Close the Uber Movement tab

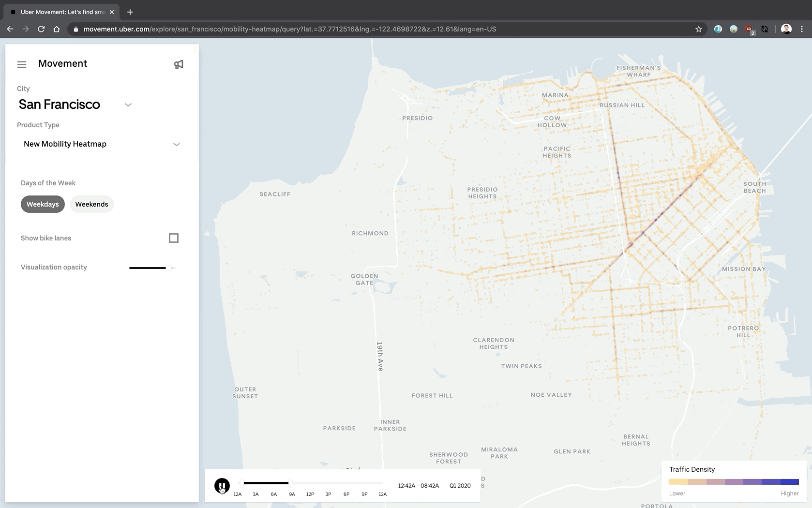click(x=112, y=12)
